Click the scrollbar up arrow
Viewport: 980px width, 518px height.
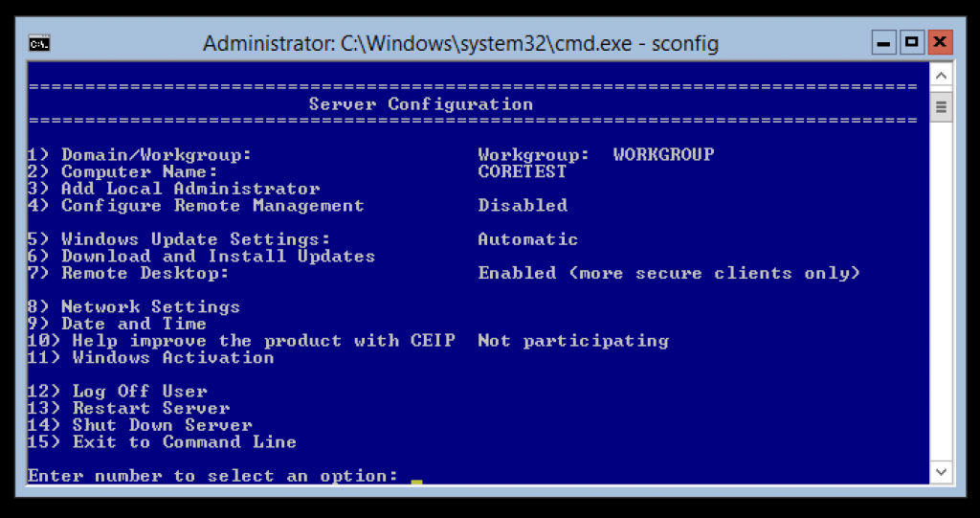coord(942,76)
